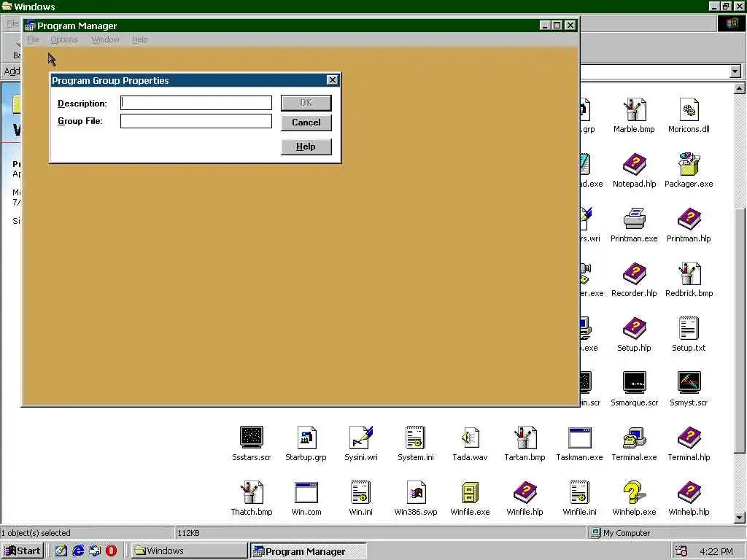Select Moricons.dll file icon
747x560 pixels.
tap(689, 109)
